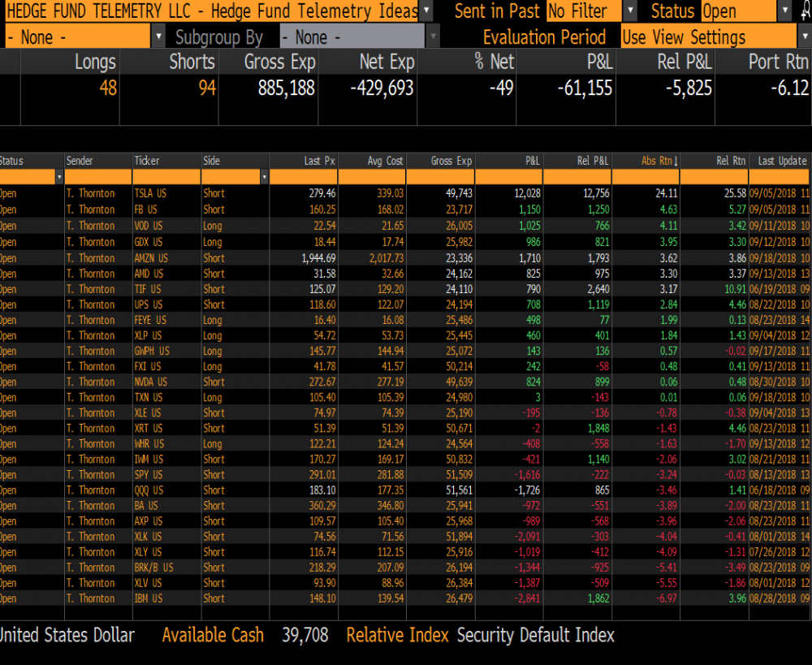The image size is (812, 665).
Task: Select the IBM US ticker
Action: [x=148, y=598]
